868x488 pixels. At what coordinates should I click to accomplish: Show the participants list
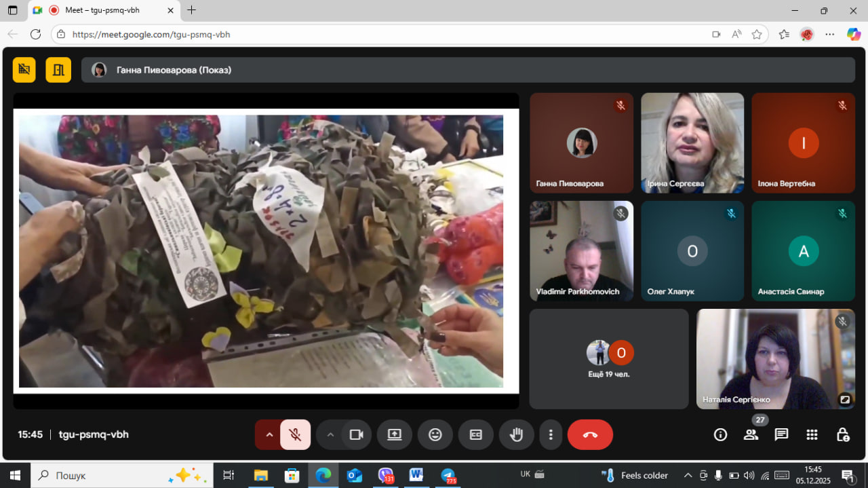751,435
